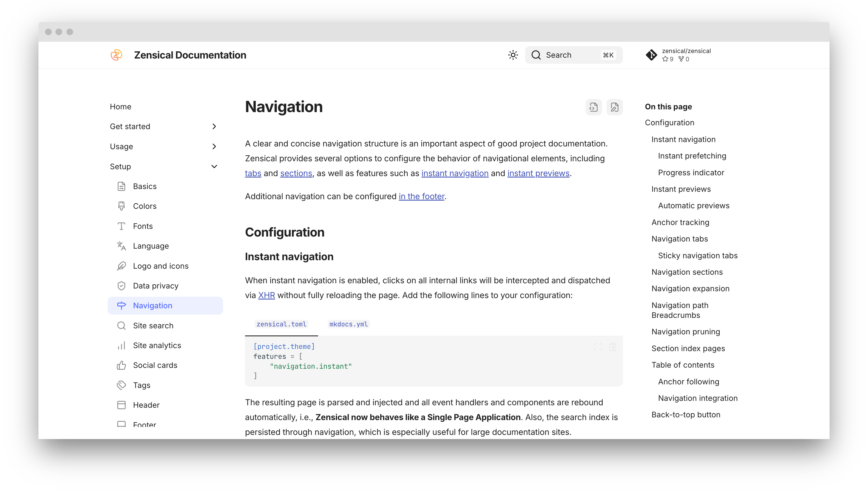This screenshot has height=494, width=868.
Task: Toggle the light/dark theme sun icon
Action: click(513, 55)
